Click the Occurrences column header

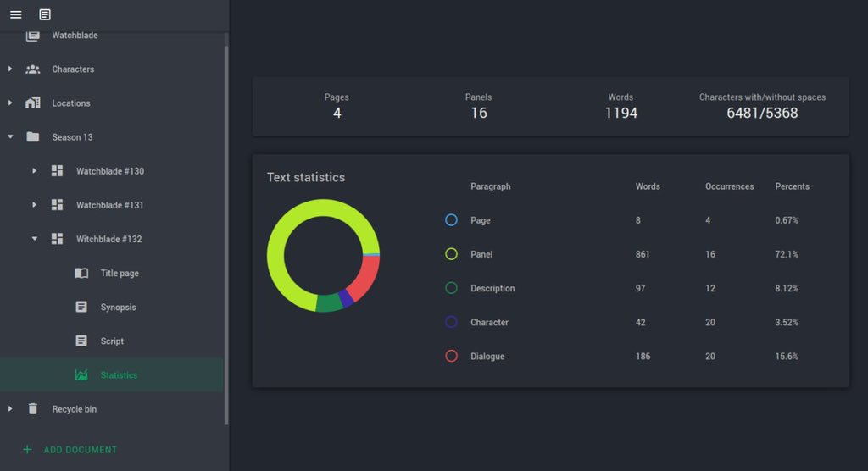(x=730, y=186)
